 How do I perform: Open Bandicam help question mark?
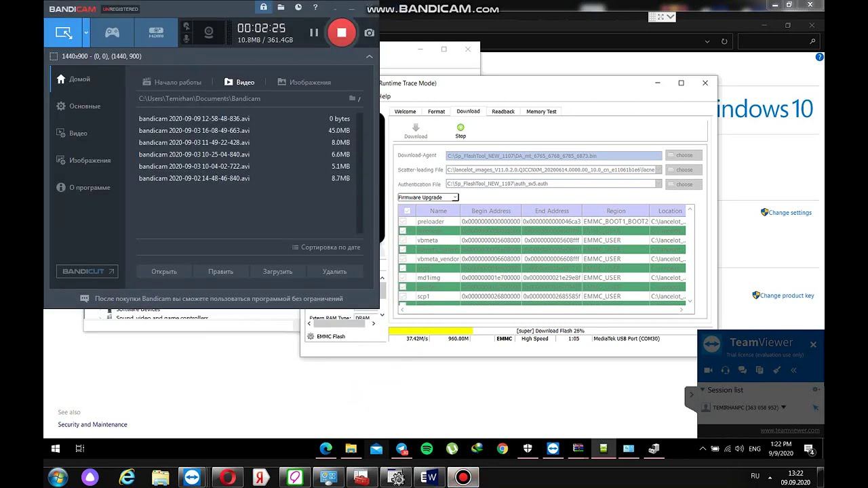click(315, 7)
